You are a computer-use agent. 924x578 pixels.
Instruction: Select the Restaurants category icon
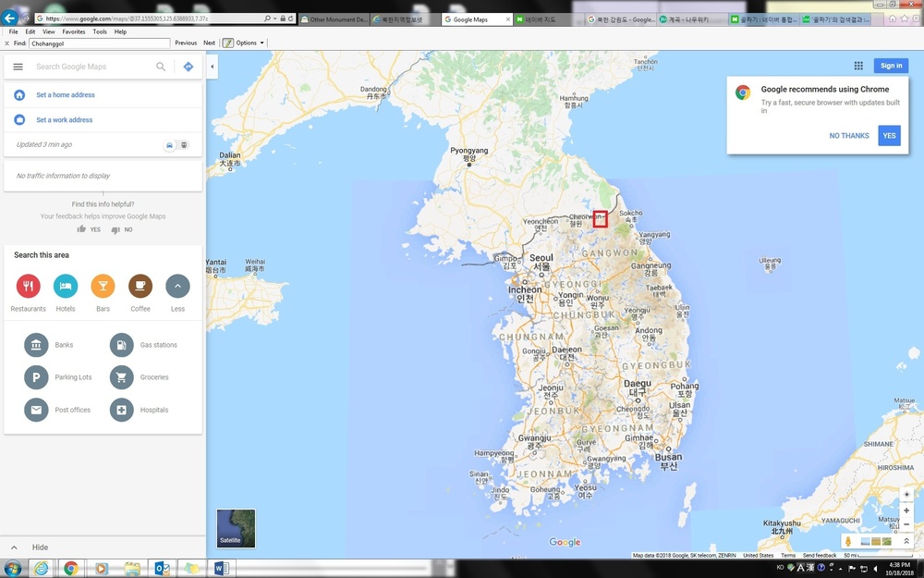pyautogui.click(x=29, y=287)
